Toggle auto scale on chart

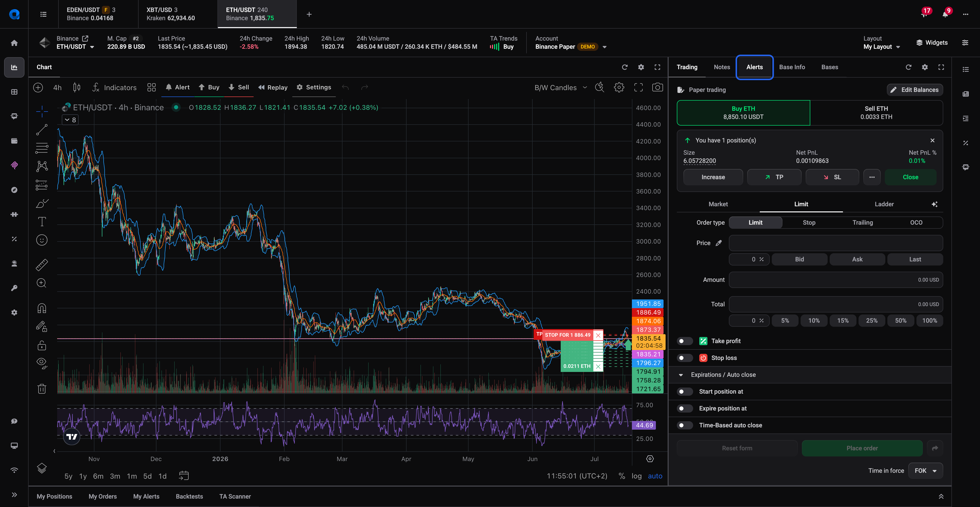[x=655, y=476]
